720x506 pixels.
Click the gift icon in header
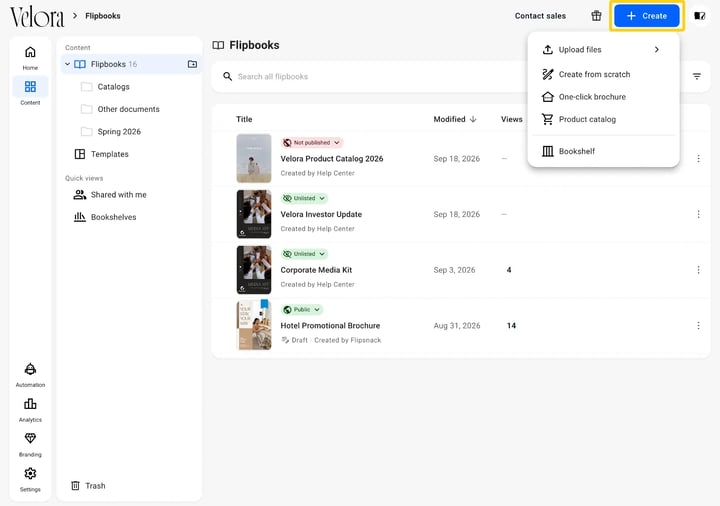[596, 16]
